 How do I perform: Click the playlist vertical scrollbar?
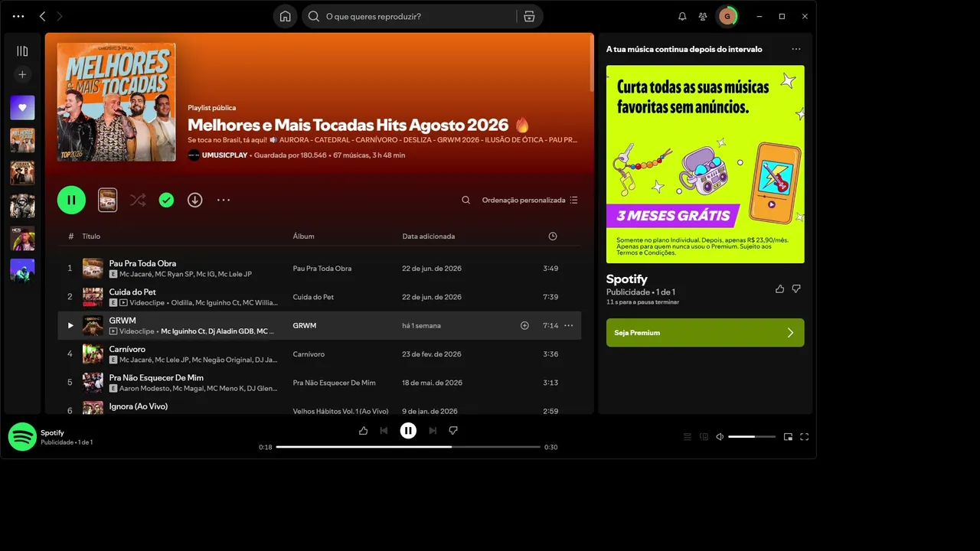click(x=591, y=61)
